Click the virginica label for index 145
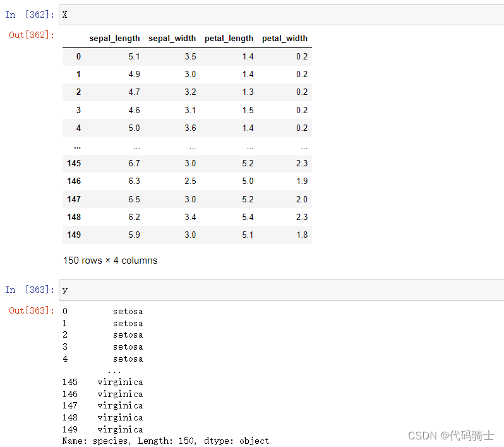The image size is (504, 447). 120,383
